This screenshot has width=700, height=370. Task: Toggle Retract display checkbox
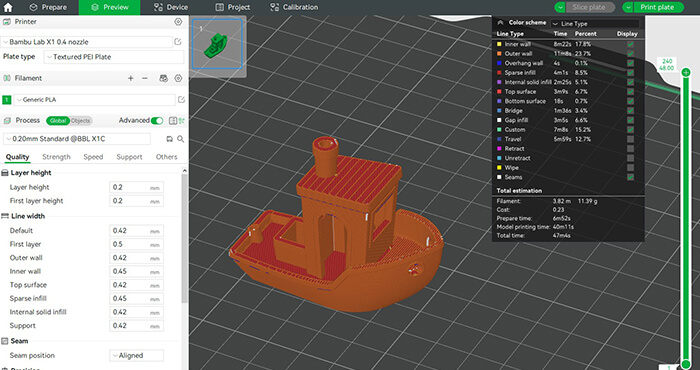coord(630,149)
